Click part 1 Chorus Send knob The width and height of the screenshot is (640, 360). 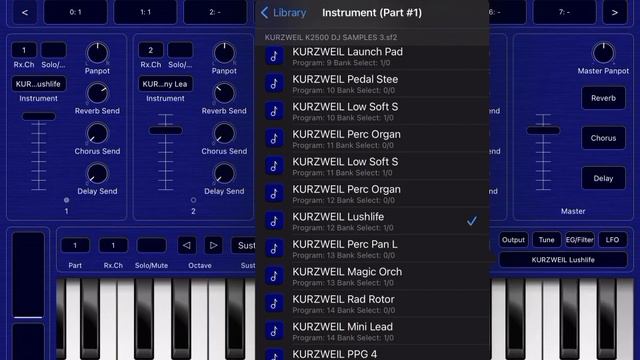pyautogui.click(x=97, y=133)
